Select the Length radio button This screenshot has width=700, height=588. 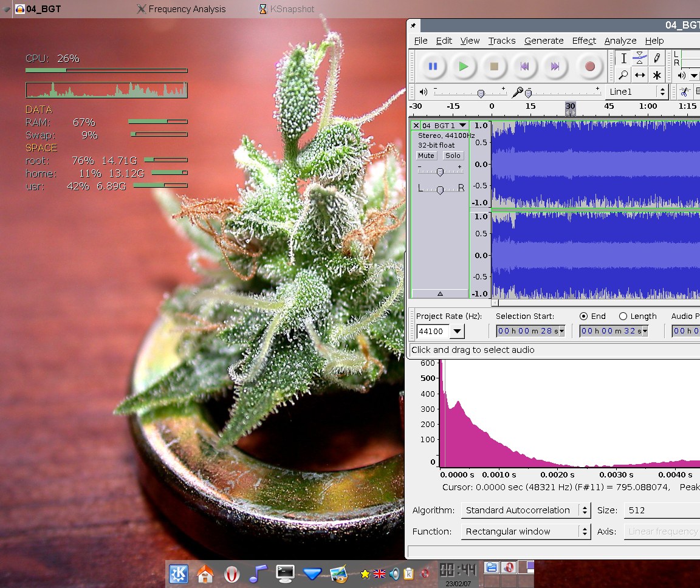(623, 316)
